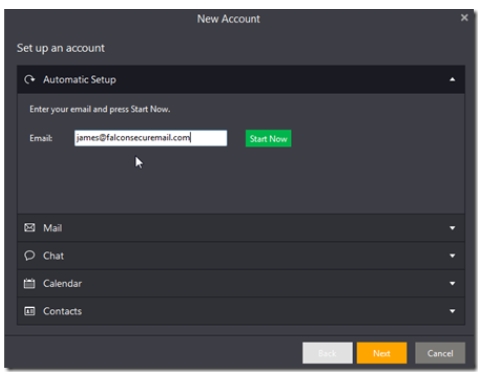The height and width of the screenshot is (379, 486).
Task: Focus the Email input field
Action: pos(151,138)
